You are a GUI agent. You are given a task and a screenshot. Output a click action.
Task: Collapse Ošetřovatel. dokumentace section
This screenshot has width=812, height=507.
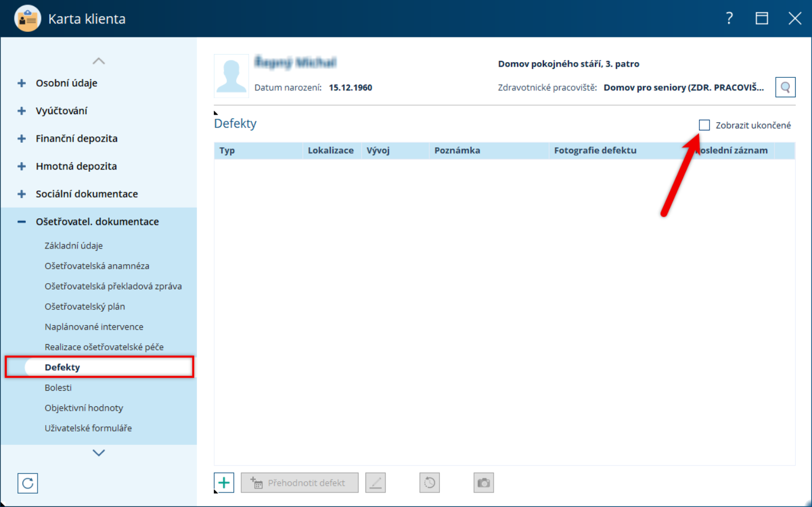pos(22,222)
